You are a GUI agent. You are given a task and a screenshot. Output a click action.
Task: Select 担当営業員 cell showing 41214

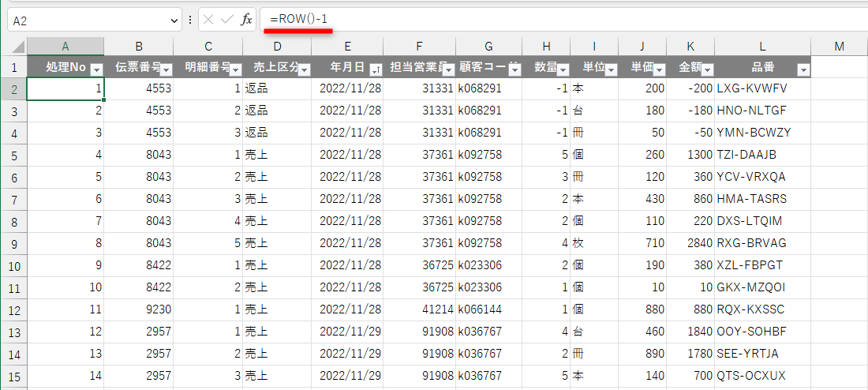pyautogui.click(x=420, y=309)
